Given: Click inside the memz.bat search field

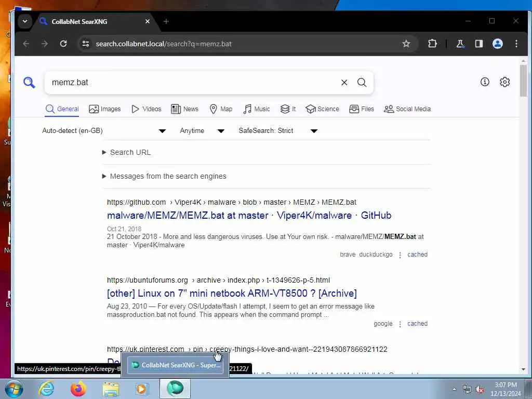Looking at the screenshot, I should [x=193, y=83].
